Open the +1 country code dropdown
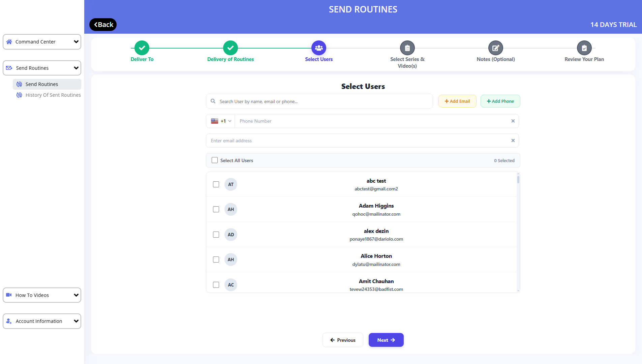 click(221, 121)
